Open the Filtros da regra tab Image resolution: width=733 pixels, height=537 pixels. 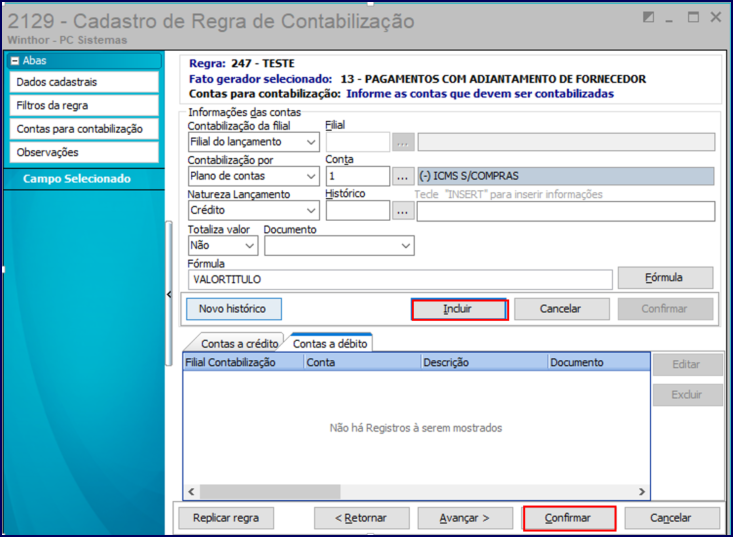[84, 106]
